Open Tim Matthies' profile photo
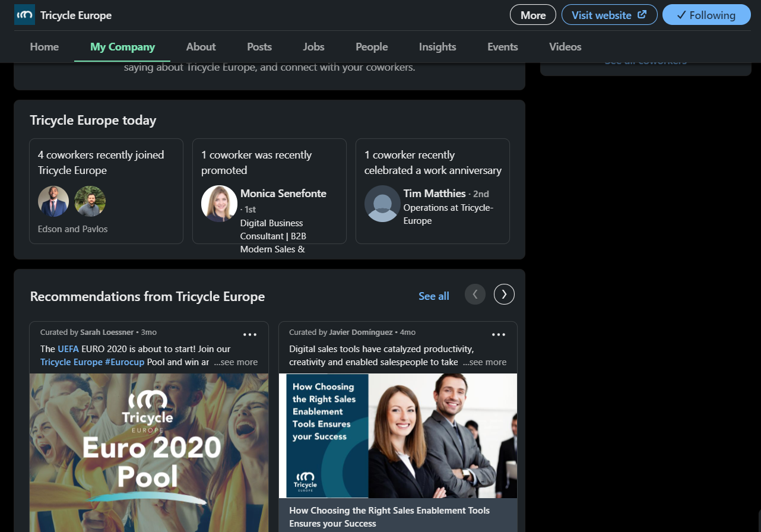 [382, 204]
